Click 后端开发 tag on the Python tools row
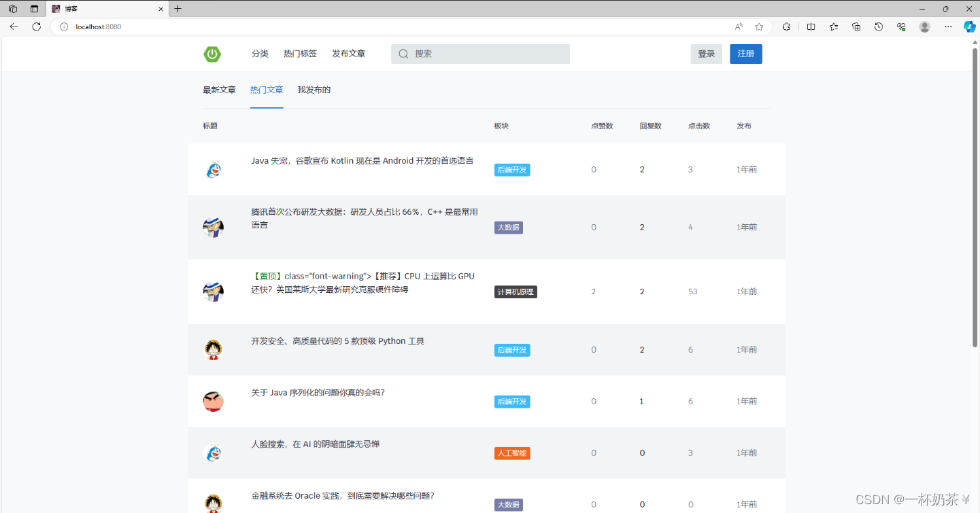This screenshot has width=980, height=513. point(512,350)
